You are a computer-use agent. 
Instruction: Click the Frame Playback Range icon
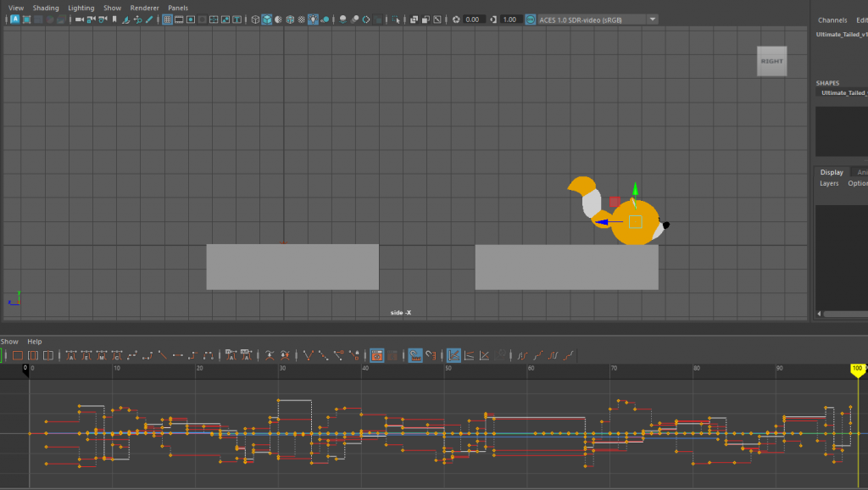[x=33, y=355]
